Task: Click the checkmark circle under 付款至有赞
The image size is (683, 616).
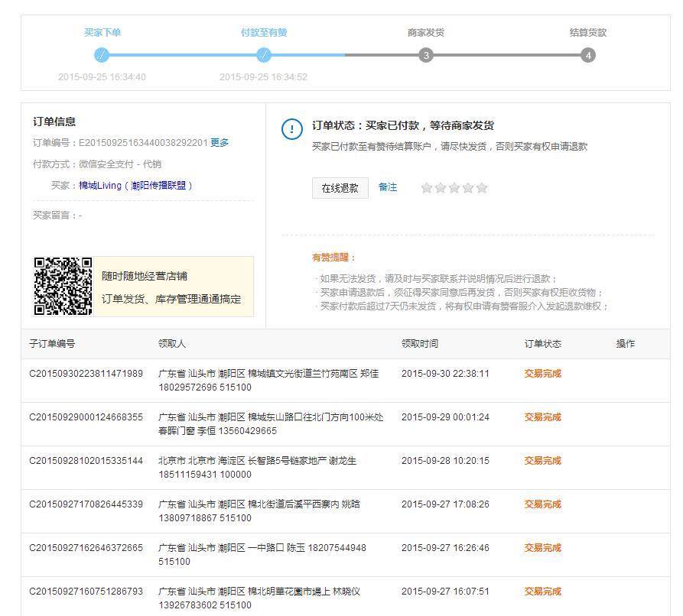Action: tap(264, 55)
